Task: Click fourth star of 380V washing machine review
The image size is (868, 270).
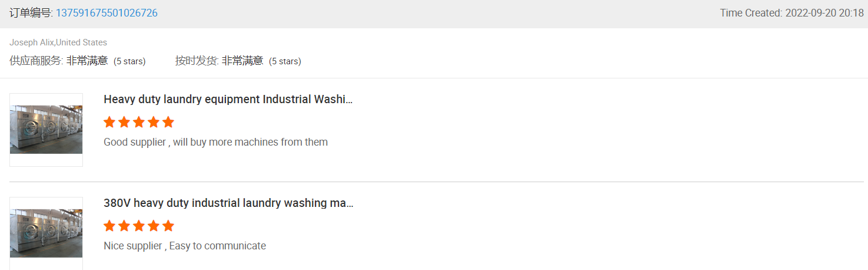Action: click(x=154, y=226)
